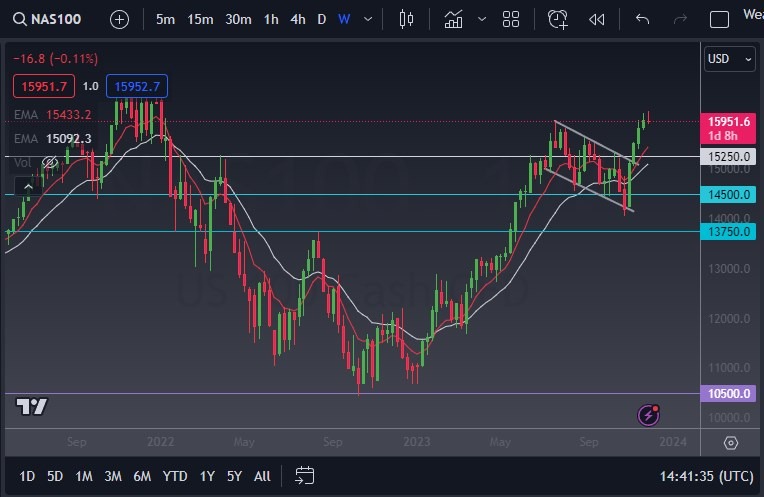Click the blue buy price 15952.7
This screenshot has height=497, width=764.
[137, 86]
